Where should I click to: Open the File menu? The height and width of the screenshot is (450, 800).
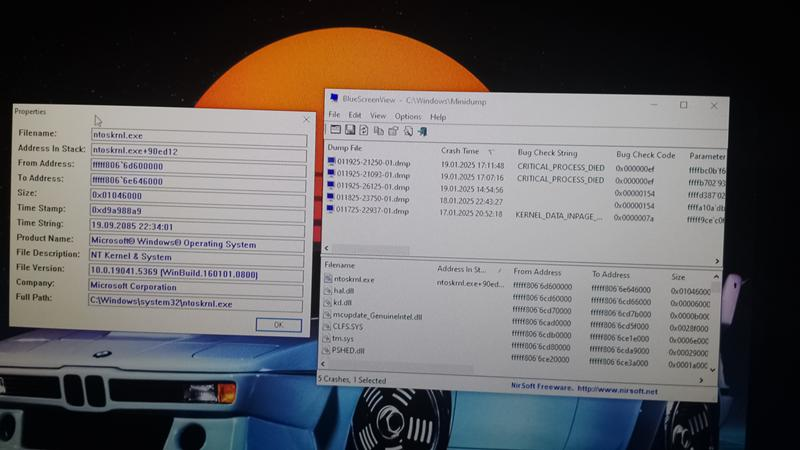[x=334, y=114]
